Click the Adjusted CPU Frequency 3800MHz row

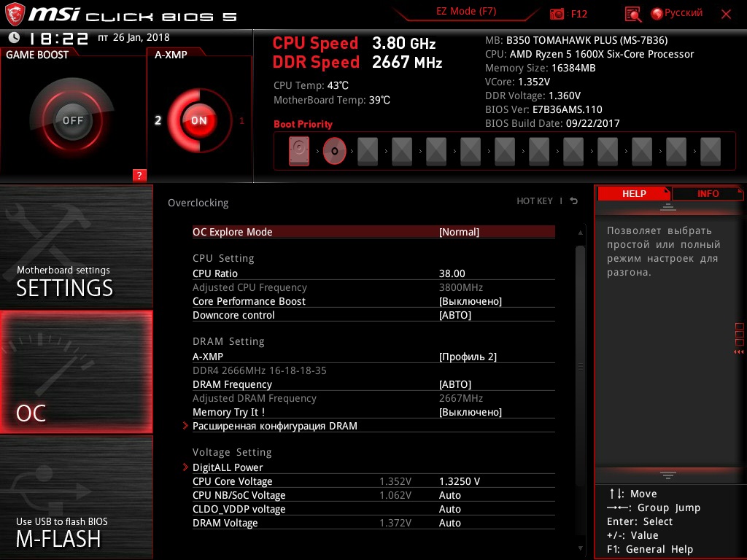[x=373, y=287]
